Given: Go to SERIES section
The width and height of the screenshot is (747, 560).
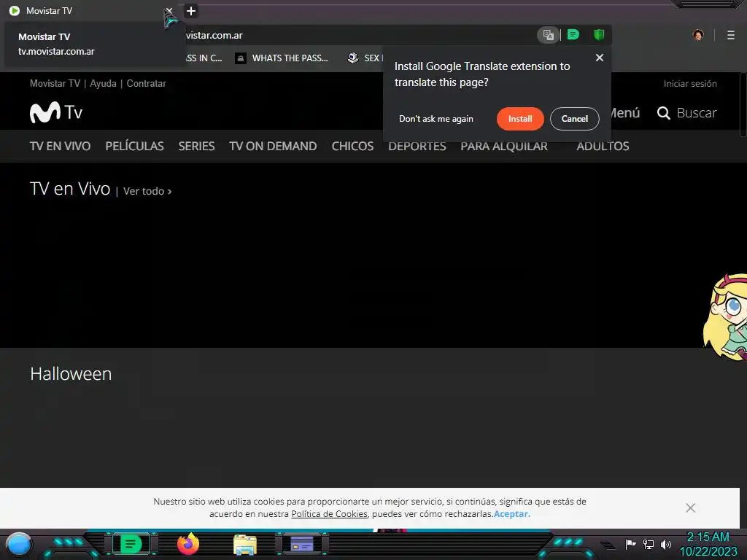Looking at the screenshot, I should click(x=196, y=146).
